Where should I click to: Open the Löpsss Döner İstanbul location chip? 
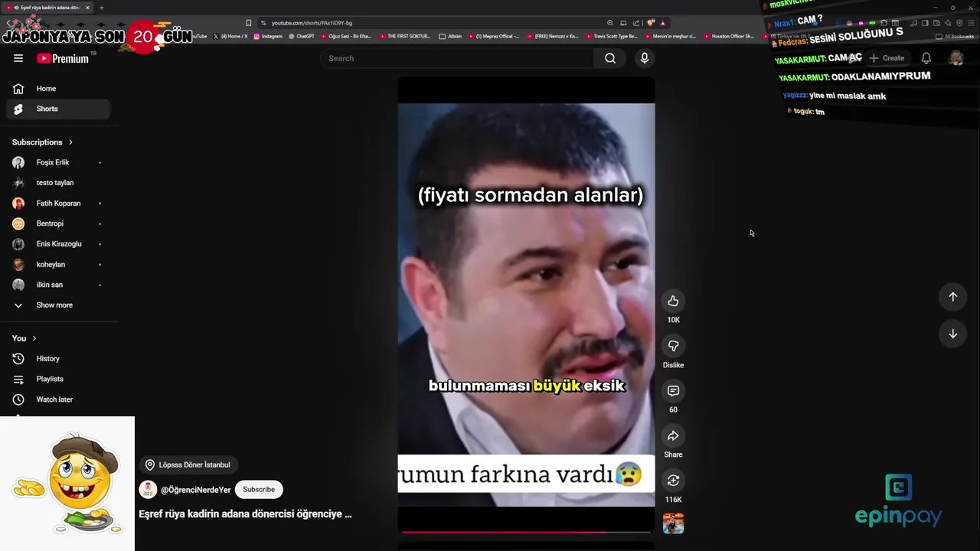coord(188,465)
